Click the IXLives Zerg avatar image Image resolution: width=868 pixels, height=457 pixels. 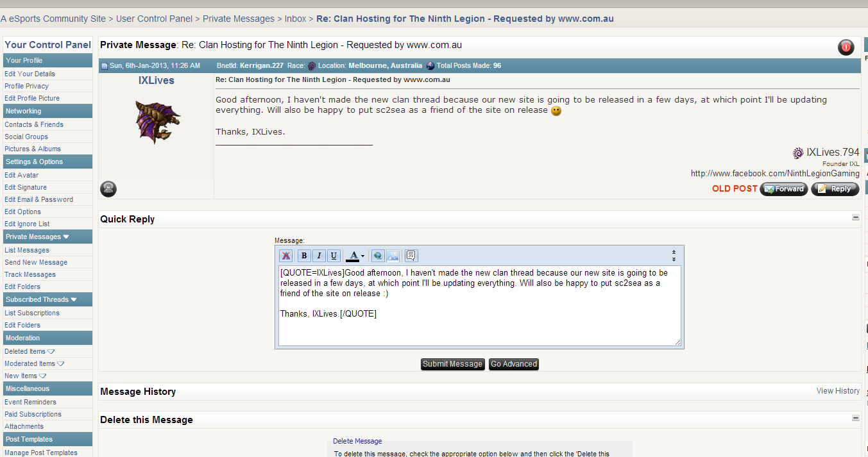(x=157, y=120)
